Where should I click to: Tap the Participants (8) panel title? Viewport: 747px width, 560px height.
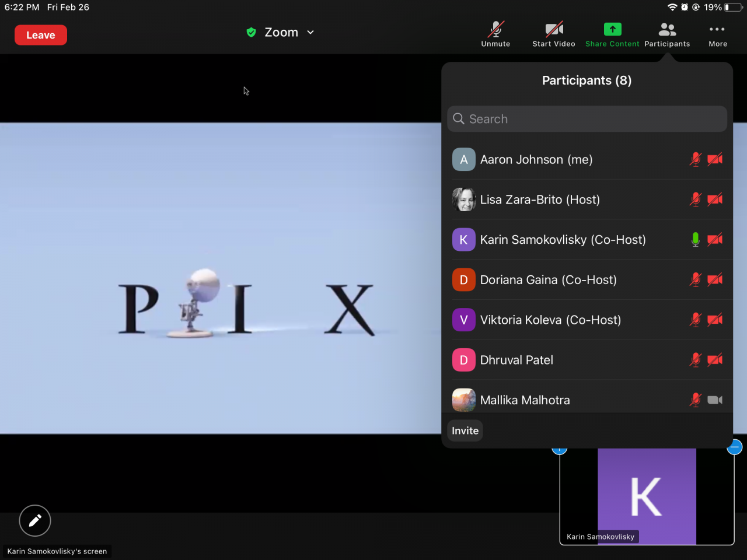pos(587,80)
